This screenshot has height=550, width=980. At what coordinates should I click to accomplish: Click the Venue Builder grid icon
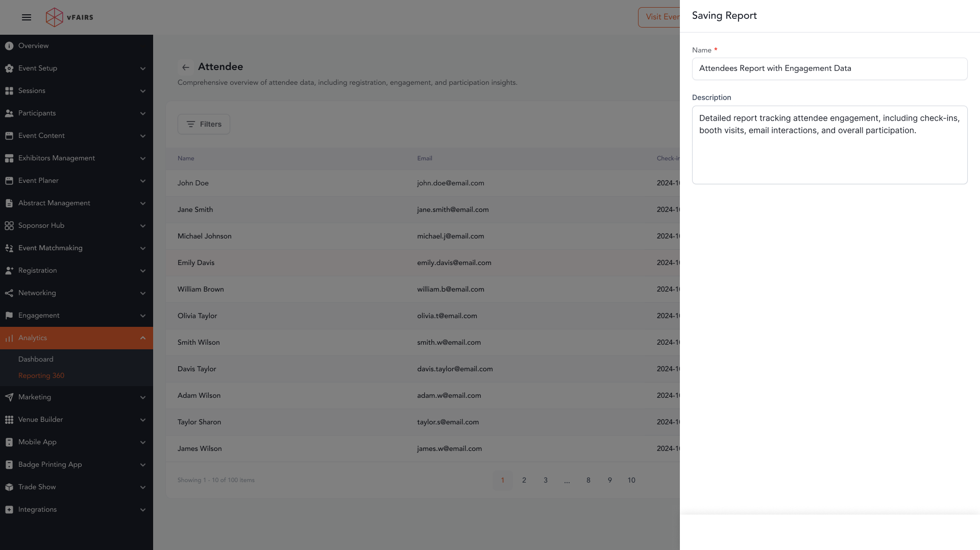[x=9, y=420]
